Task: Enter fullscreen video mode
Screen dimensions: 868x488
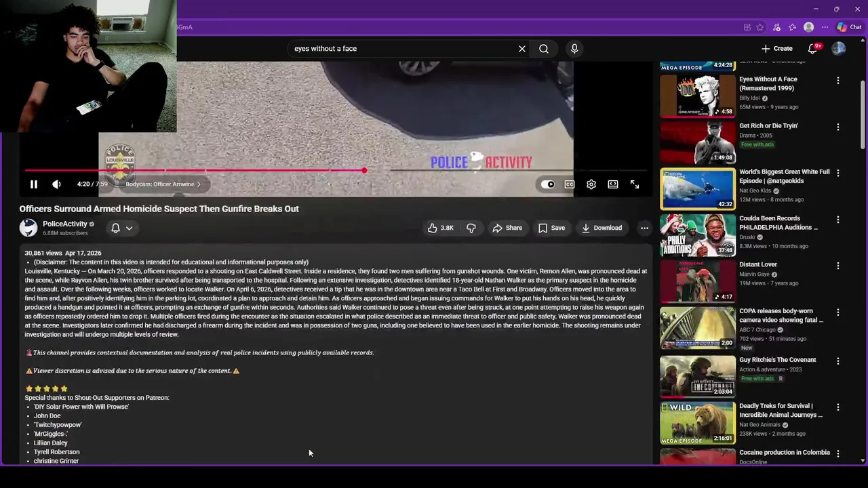Action: point(635,184)
